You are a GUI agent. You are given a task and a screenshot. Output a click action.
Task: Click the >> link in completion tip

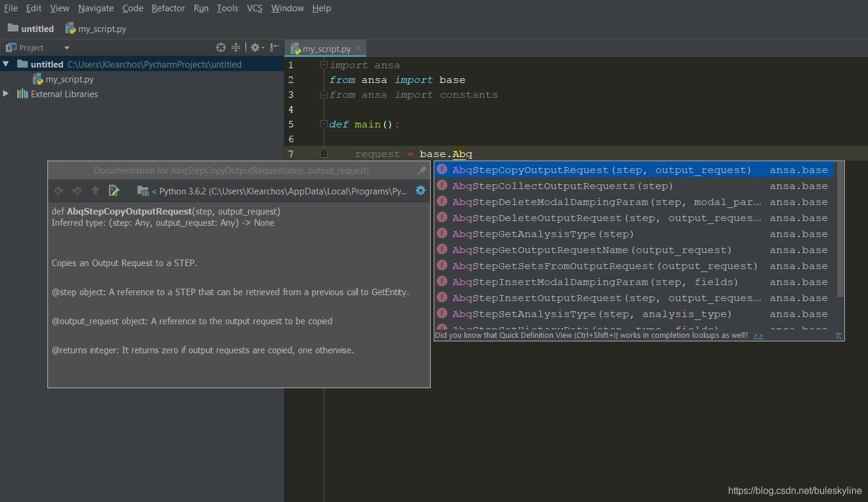tap(758, 335)
